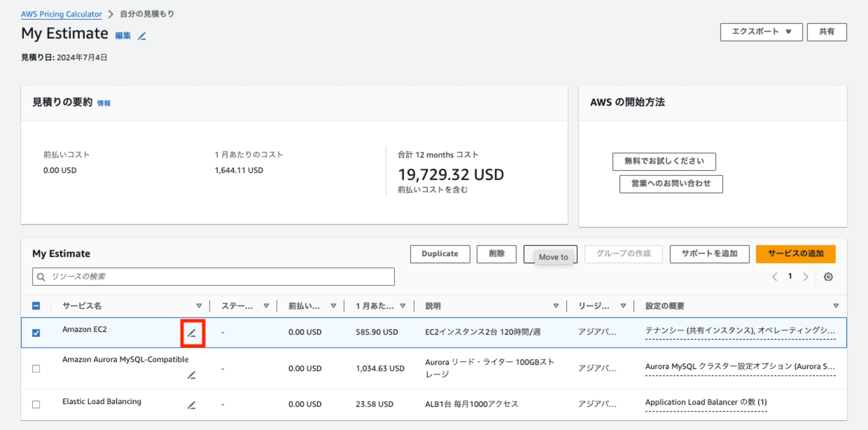This screenshot has height=430, width=868.
Task: Open table preferences gear icon
Action: tap(828, 277)
